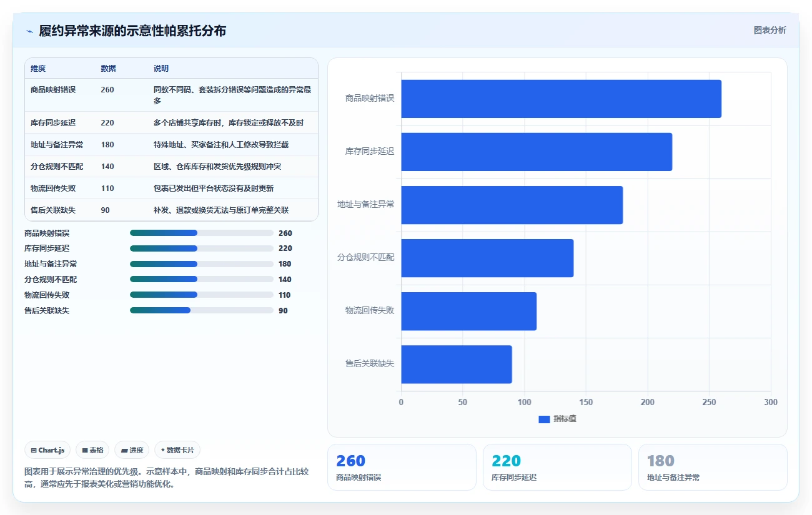The height and width of the screenshot is (515, 812).
Task: Click the 数据 column header
Action: [108, 69]
